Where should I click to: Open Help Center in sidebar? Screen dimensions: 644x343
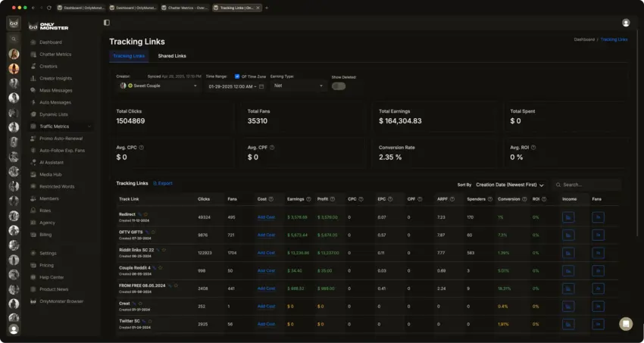click(52, 277)
